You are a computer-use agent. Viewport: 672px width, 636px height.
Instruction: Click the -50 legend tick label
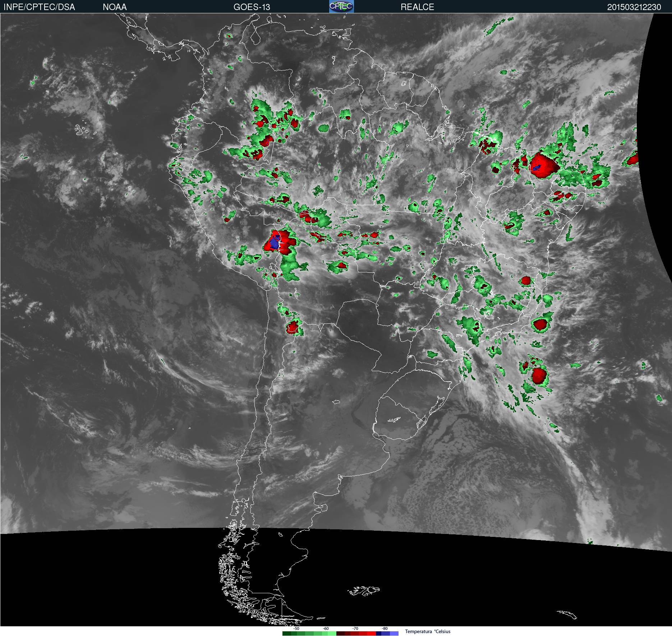[296, 628]
